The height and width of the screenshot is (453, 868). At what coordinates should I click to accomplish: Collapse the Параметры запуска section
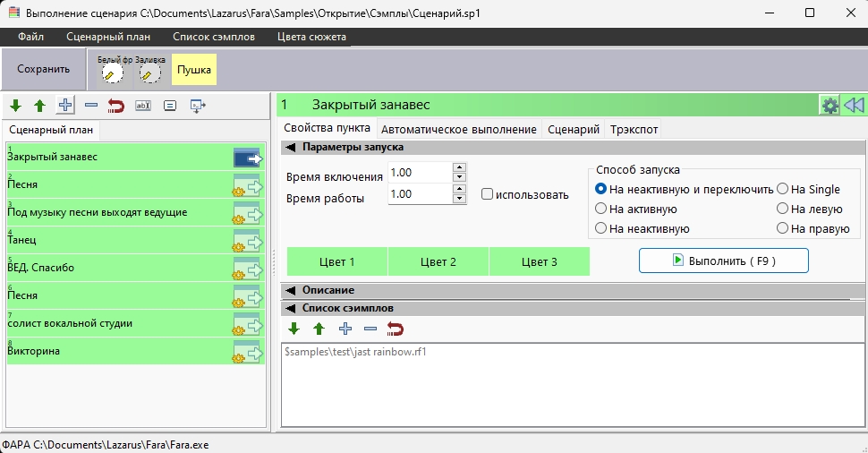pos(290,148)
